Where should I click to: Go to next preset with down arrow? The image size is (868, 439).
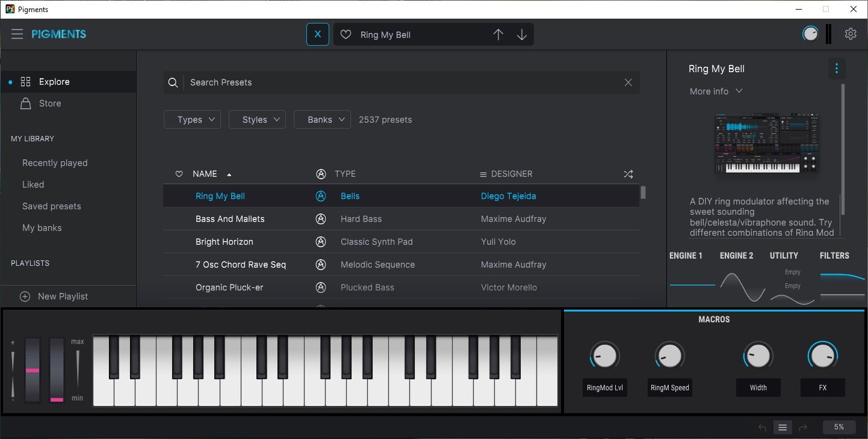(522, 35)
